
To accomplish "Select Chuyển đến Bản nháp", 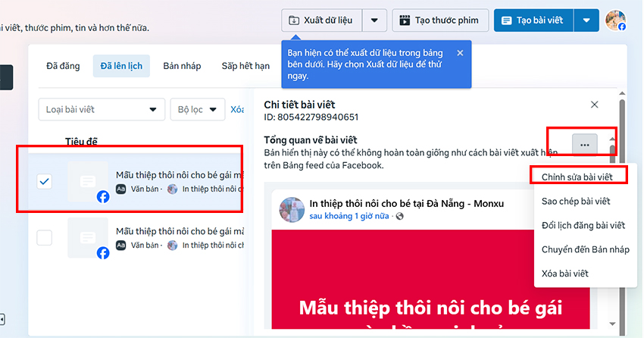I will pos(585,249).
